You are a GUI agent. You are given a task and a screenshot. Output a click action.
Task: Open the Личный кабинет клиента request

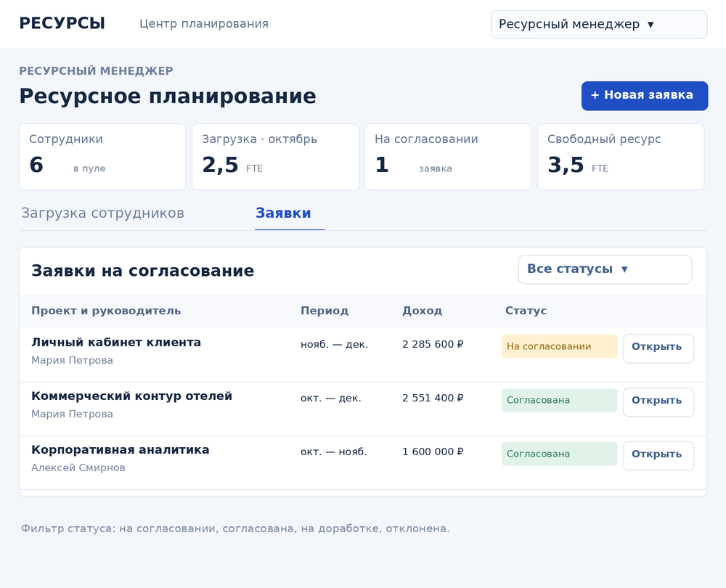658,347
